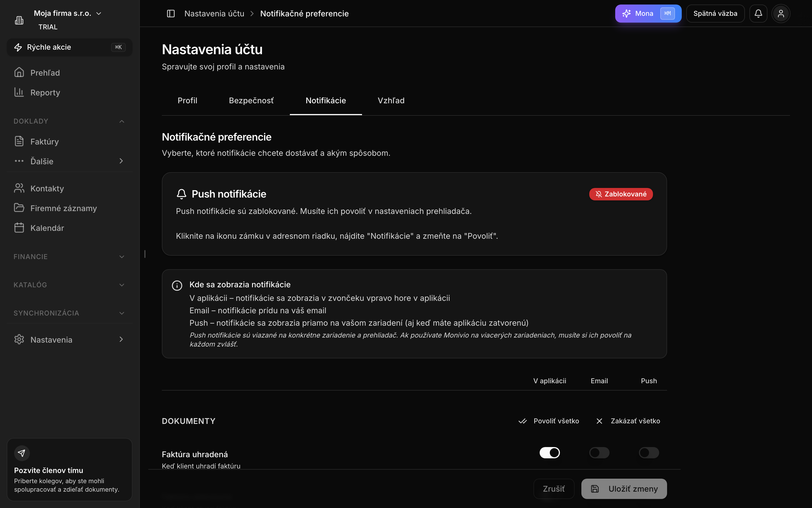
Task: Click Nastavenia účtu breadcrumb link
Action: coord(214,14)
